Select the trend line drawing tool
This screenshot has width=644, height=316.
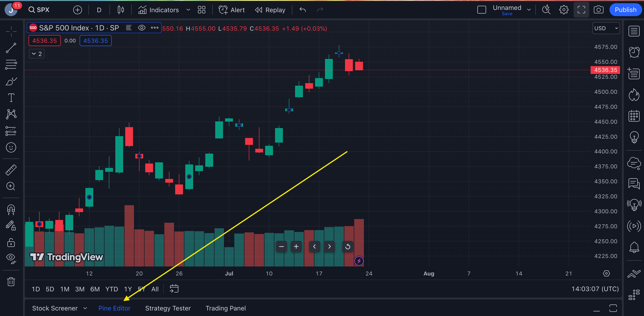point(11,48)
